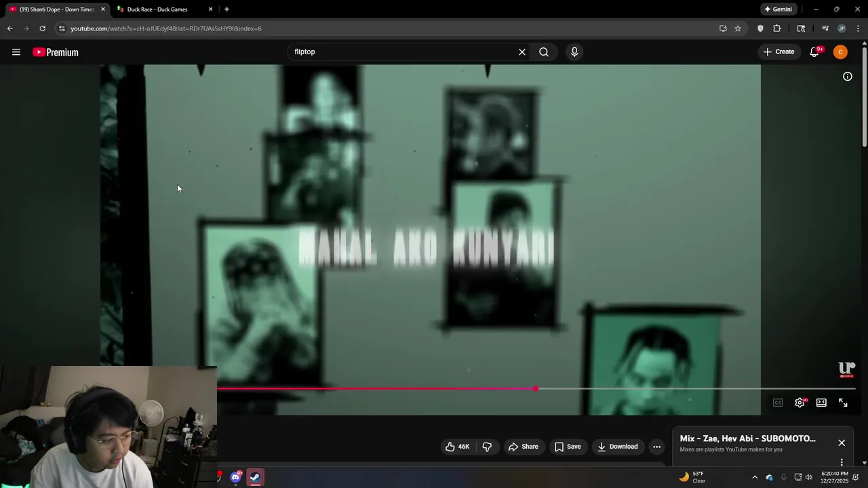Click the Mix - Zae, Hev Abi title
868x488 pixels.
pos(747,439)
